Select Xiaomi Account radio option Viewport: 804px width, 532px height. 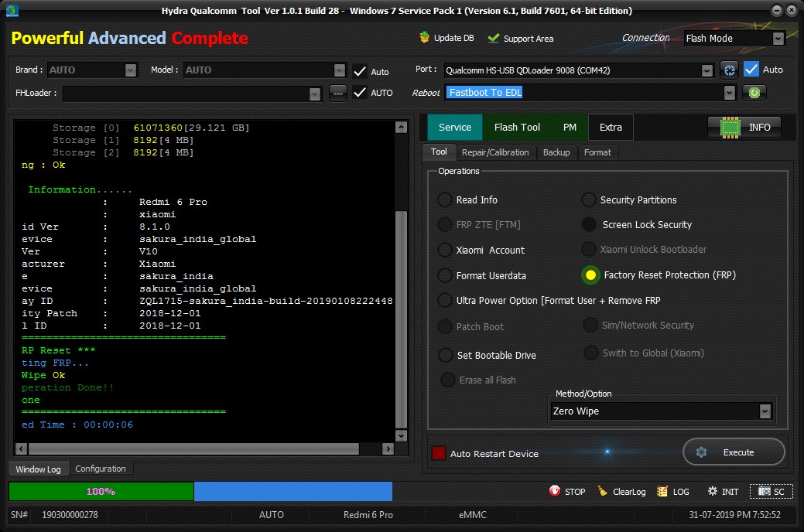pyautogui.click(x=444, y=250)
